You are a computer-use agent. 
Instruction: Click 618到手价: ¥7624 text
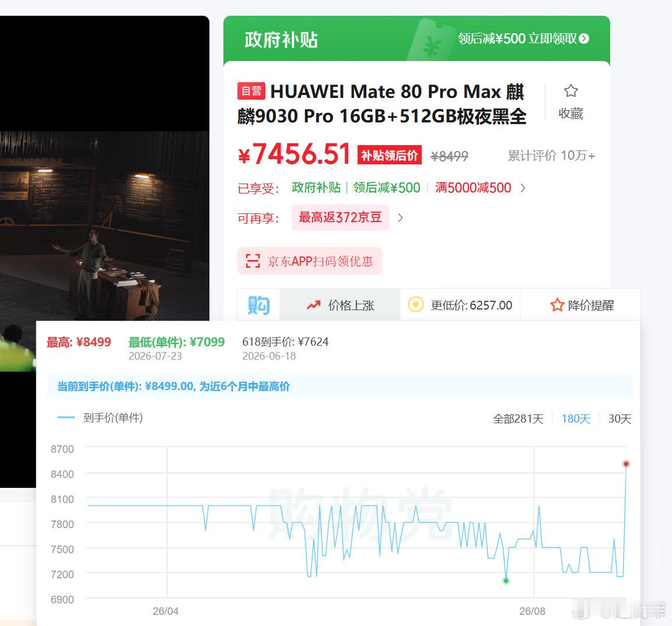(x=285, y=342)
